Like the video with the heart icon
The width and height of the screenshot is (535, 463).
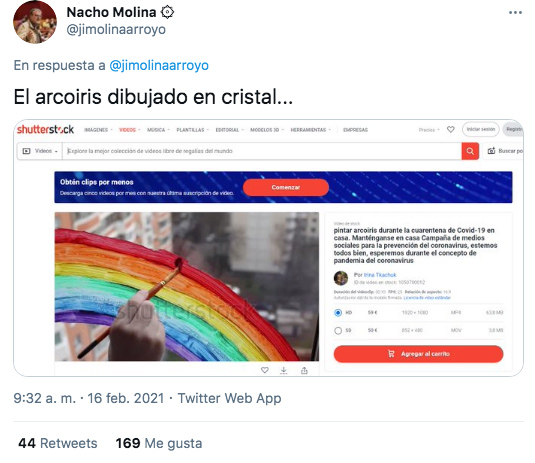264,370
